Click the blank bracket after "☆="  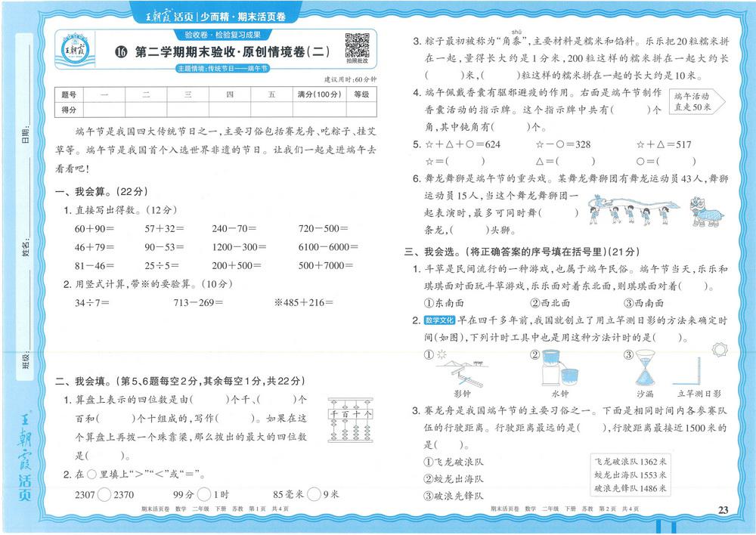point(465,162)
